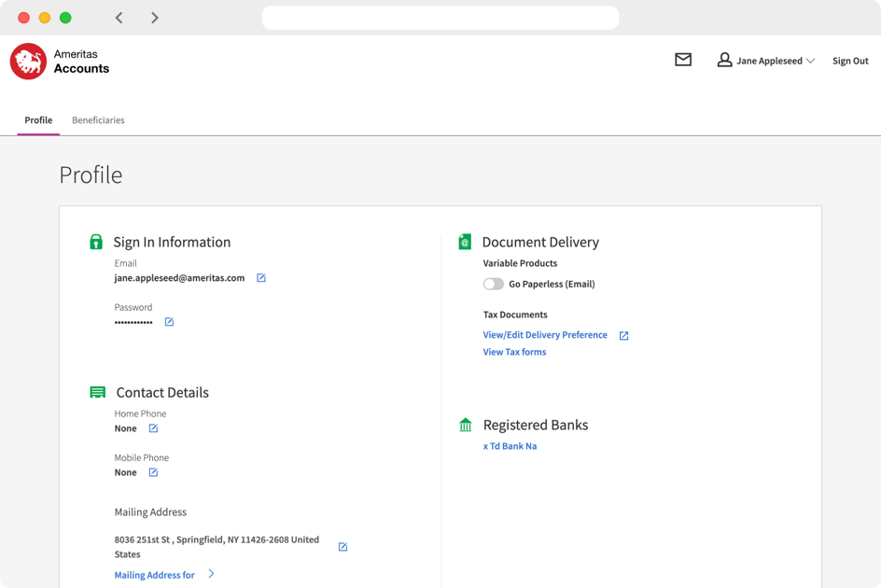Image resolution: width=881 pixels, height=588 pixels.
Task: Open View Tax forms
Action: (512, 352)
